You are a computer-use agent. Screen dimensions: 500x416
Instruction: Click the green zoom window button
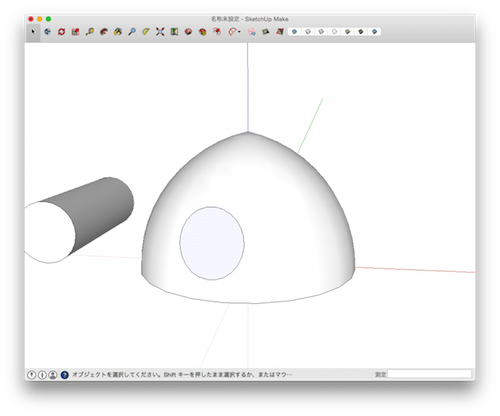[48, 19]
